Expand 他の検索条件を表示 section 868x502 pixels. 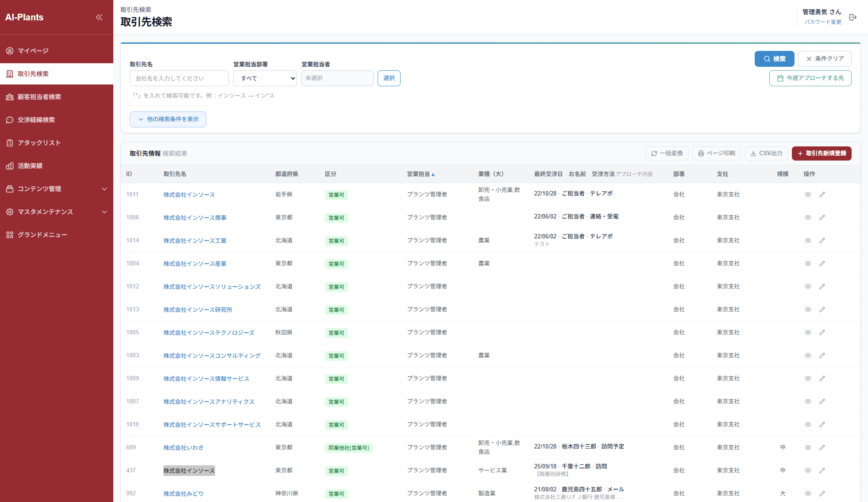click(x=168, y=119)
